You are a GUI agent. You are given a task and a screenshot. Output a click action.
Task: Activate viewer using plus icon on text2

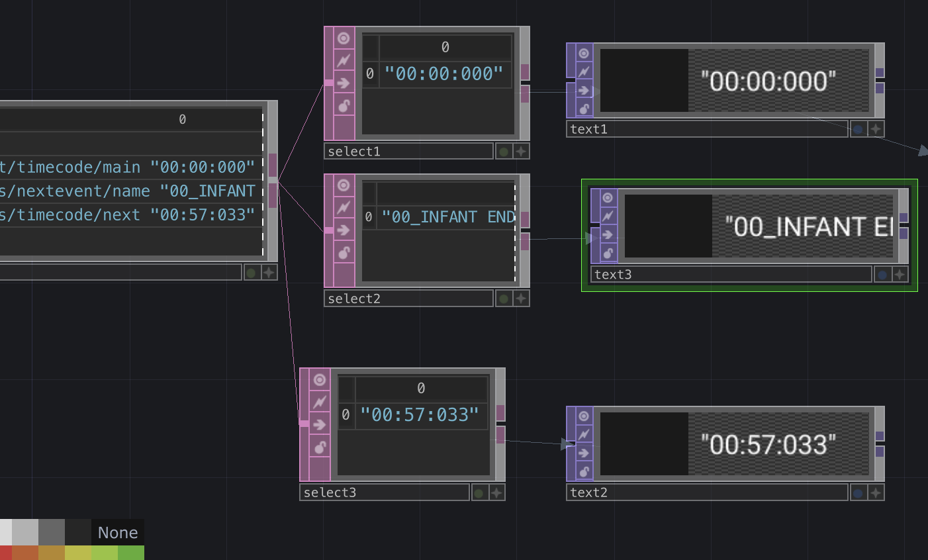tap(876, 492)
